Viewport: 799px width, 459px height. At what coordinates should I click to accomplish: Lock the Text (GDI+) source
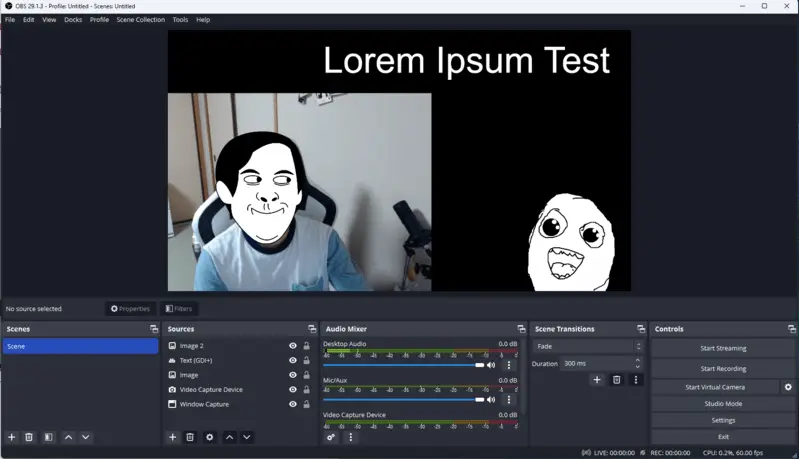307,360
